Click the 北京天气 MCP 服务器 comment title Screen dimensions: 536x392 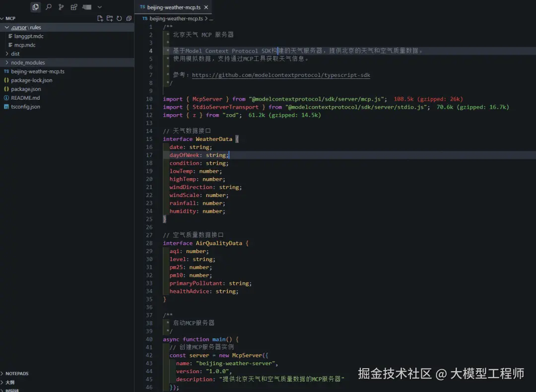[x=203, y=35]
